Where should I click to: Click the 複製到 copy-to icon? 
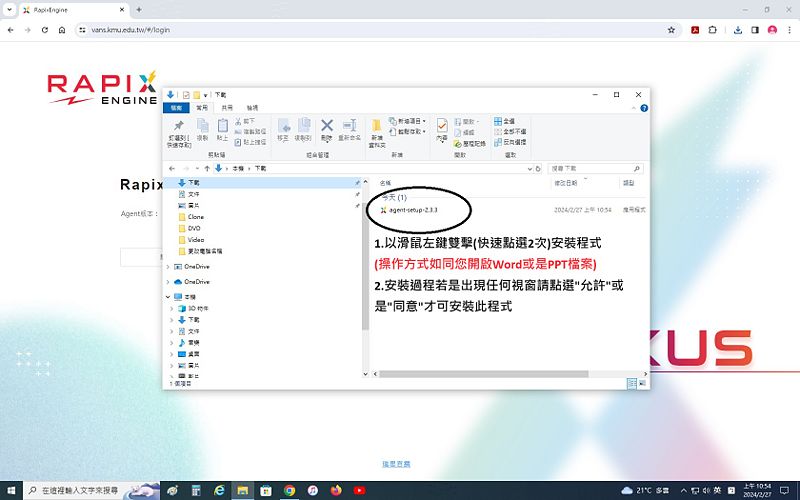pos(304,126)
